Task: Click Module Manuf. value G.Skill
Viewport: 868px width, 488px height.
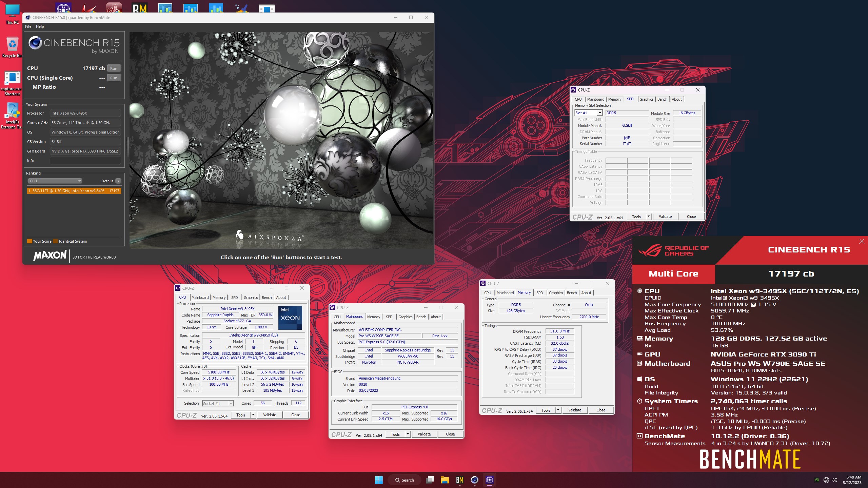Action: pos(627,125)
